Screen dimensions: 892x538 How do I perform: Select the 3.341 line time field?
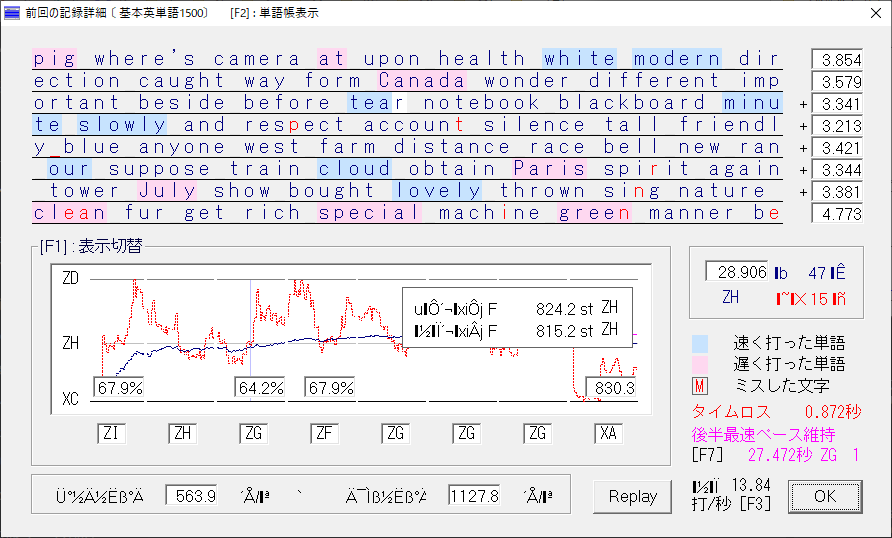pyautogui.click(x=837, y=104)
